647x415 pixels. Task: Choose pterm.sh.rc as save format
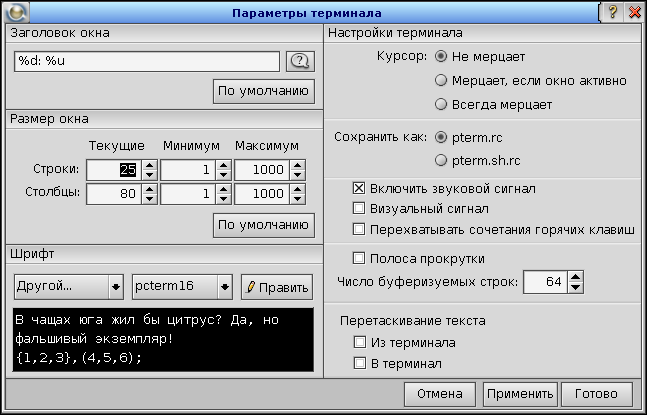click(440, 160)
